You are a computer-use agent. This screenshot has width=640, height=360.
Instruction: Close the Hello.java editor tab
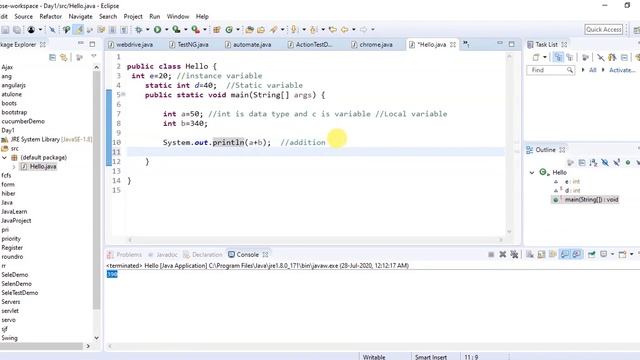(x=453, y=44)
